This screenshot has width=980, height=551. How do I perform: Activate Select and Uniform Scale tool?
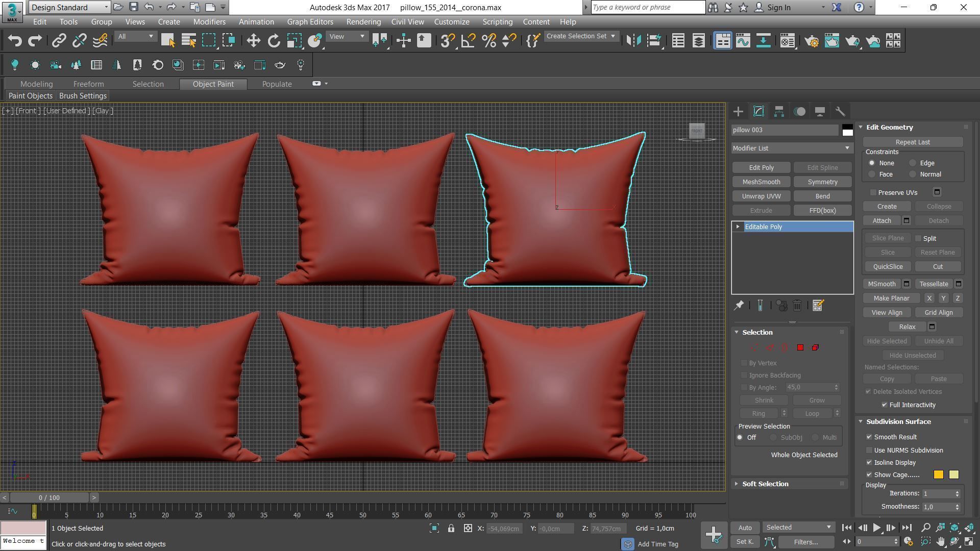[x=295, y=41]
